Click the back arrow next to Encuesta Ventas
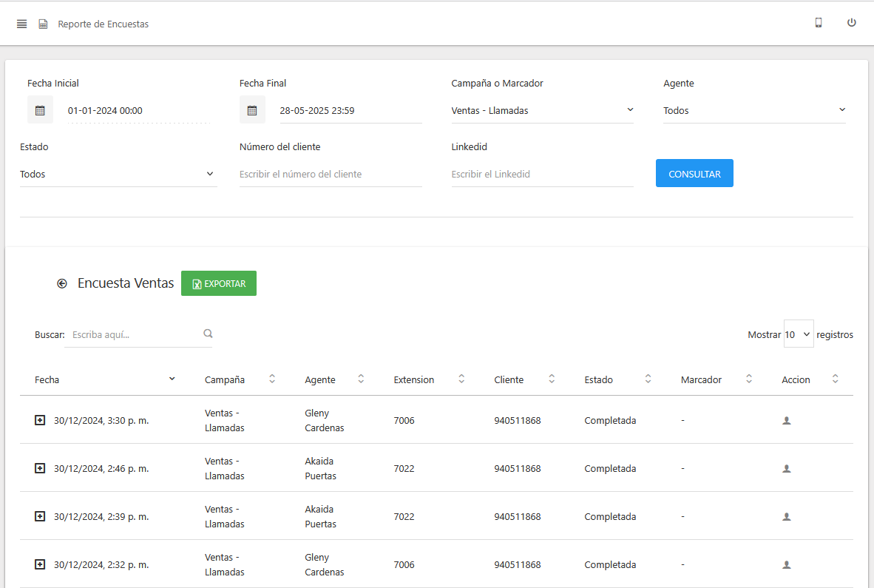Screen dimensions: 874x588 click(x=62, y=284)
